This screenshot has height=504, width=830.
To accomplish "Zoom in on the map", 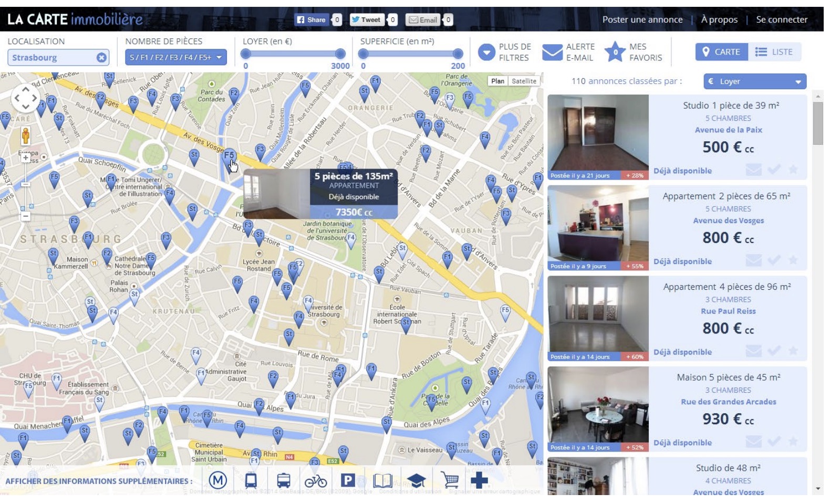I will pyautogui.click(x=26, y=157).
